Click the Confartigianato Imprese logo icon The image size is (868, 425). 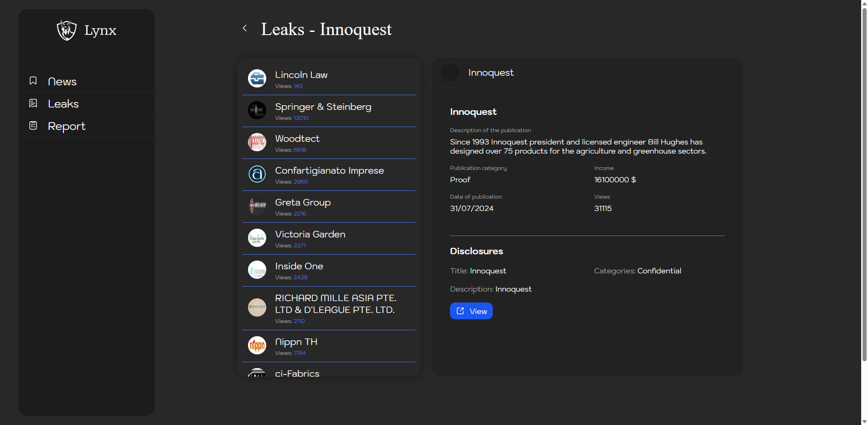(257, 174)
